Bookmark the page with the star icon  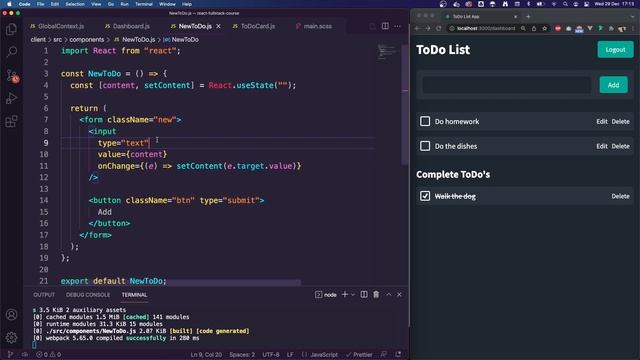(x=544, y=28)
